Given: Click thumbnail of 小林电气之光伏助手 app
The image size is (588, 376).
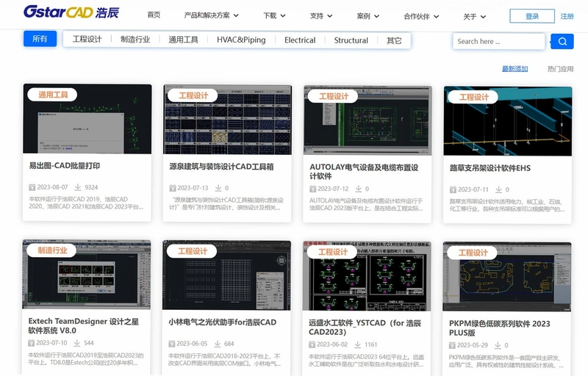Looking at the screenshot, I should 226,275.
